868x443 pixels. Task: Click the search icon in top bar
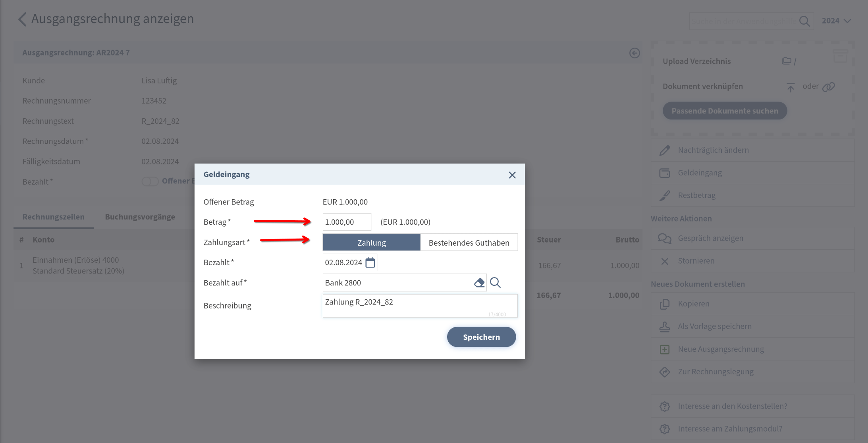[804, 21]
